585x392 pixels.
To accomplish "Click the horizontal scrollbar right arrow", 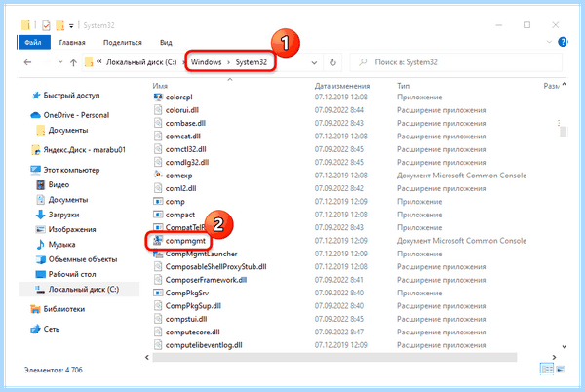I will 554,357.
